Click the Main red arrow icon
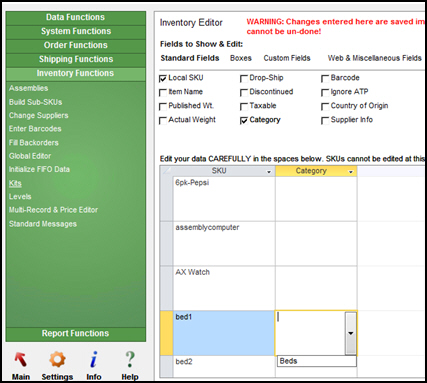Image resolution: width=427 pixels, height=383 pixels. point(21,360)
